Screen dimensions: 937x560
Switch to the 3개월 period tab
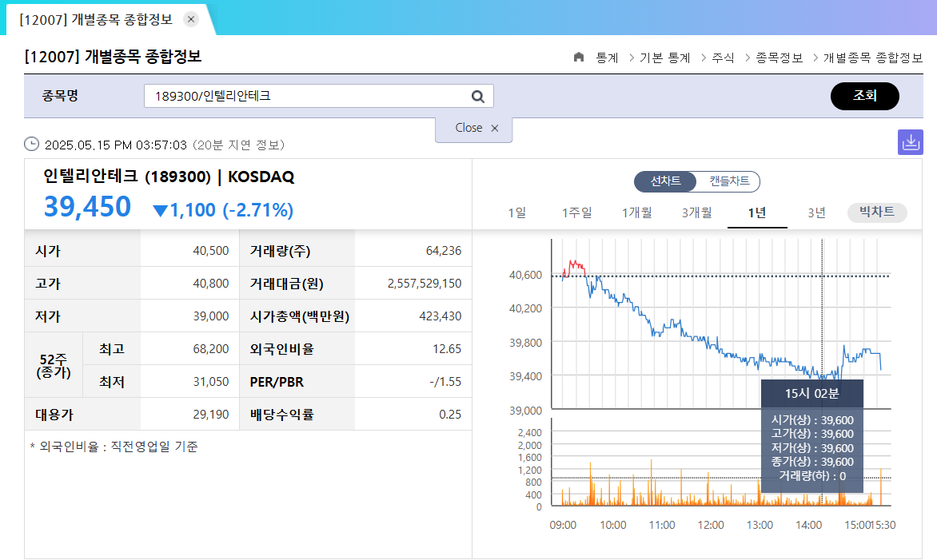pyautogui.click(x=697, y=213)
